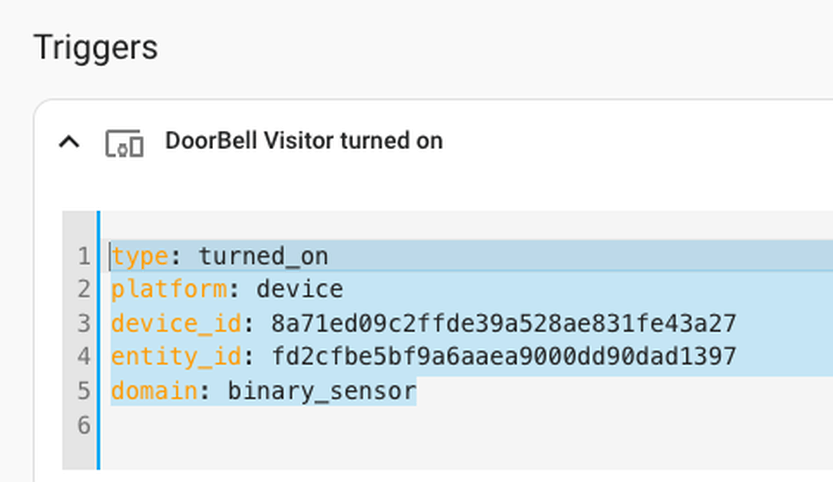Click the entity_id hash starting fd2cfbe5

pyautogui.click(x=503, y=357)
